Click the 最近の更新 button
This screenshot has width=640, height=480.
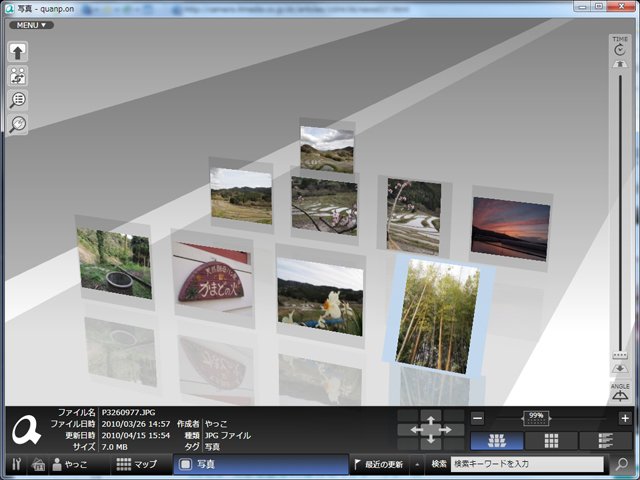(x=379, y=464)
